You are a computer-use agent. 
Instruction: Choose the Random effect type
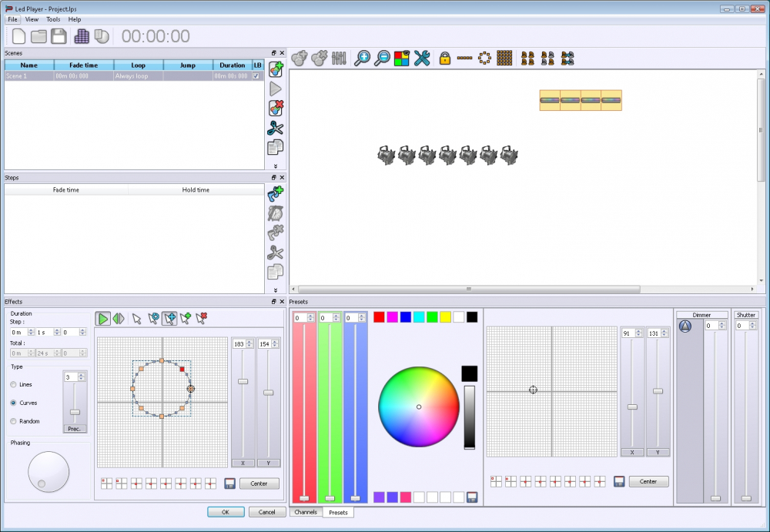click(14, 421)
